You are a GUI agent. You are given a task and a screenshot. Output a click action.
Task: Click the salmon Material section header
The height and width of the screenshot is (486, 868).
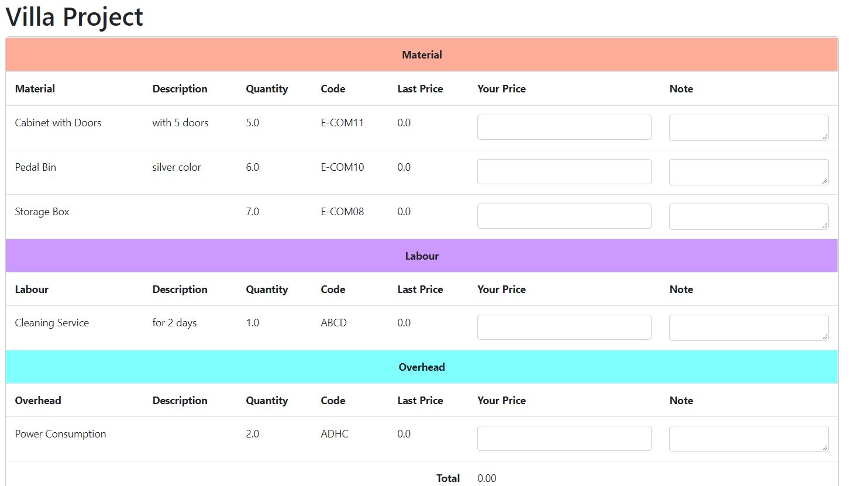click(421, 55)
